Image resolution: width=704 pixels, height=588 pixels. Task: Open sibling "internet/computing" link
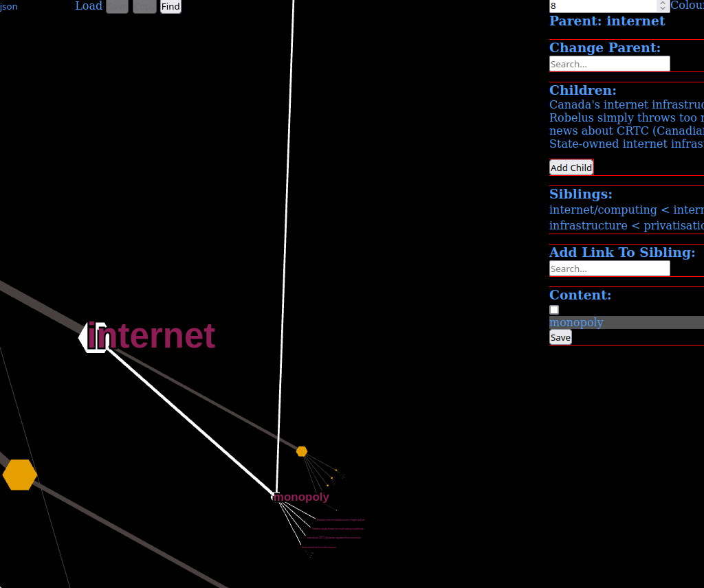pyautogui.click(x=603, y=210)
